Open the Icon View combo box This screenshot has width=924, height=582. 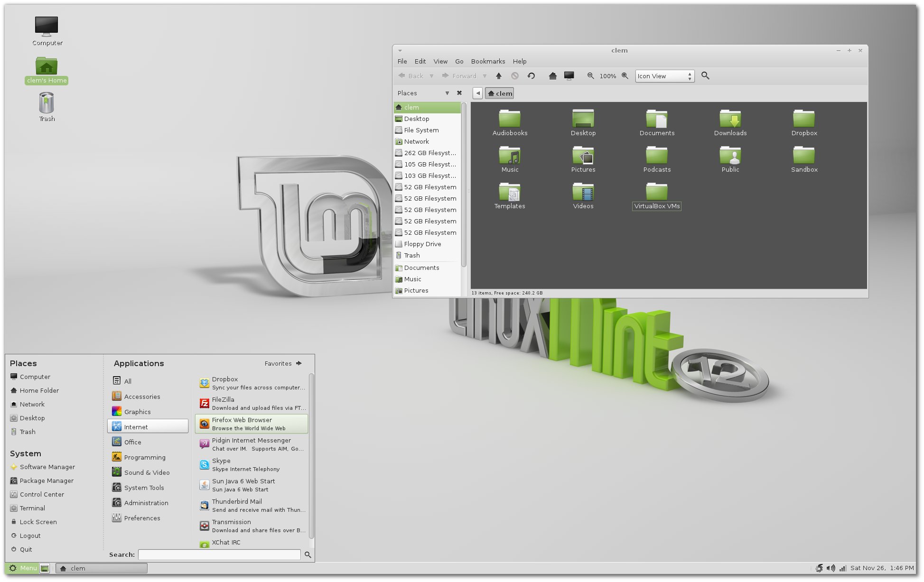(x=665, y=76)
